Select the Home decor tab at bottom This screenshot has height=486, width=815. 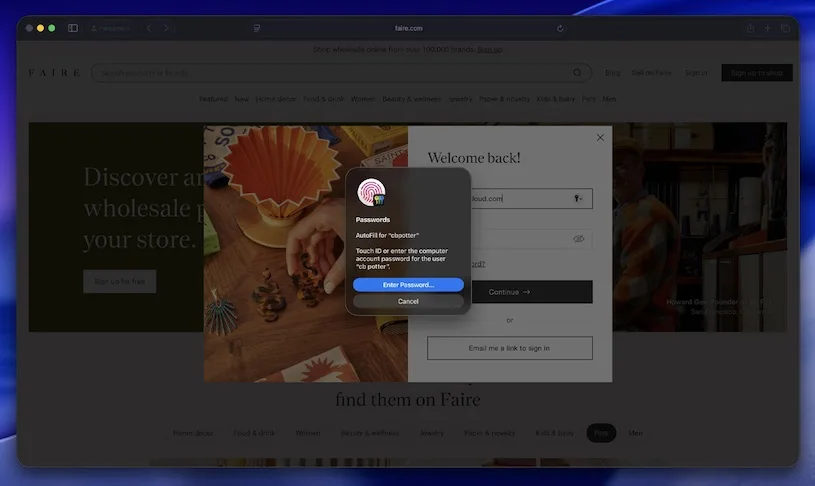pos(193,433)
